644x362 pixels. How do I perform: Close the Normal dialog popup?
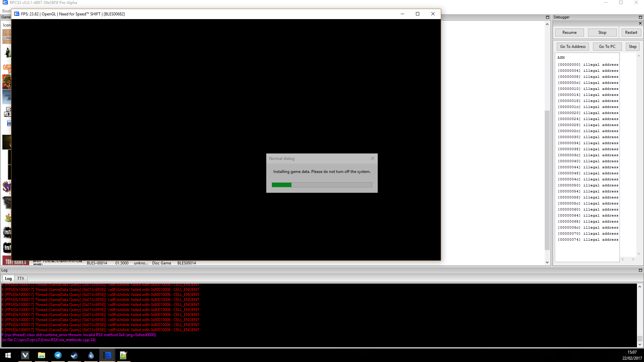(372, 158)
